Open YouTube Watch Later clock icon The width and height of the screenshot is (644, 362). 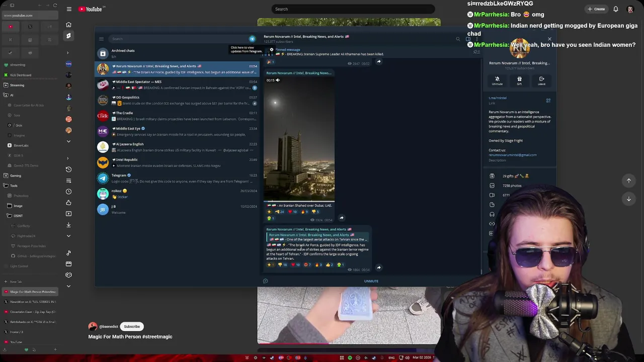(x=68, y=192)
